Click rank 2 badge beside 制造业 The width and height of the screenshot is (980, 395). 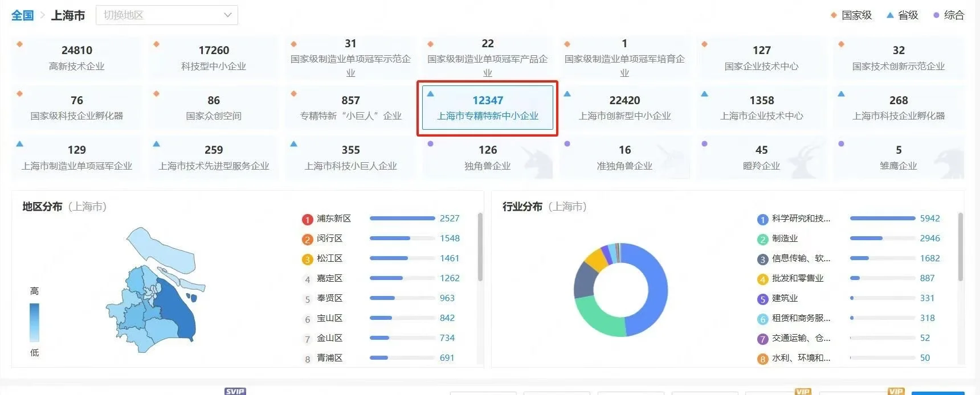(x=763, y=240)
